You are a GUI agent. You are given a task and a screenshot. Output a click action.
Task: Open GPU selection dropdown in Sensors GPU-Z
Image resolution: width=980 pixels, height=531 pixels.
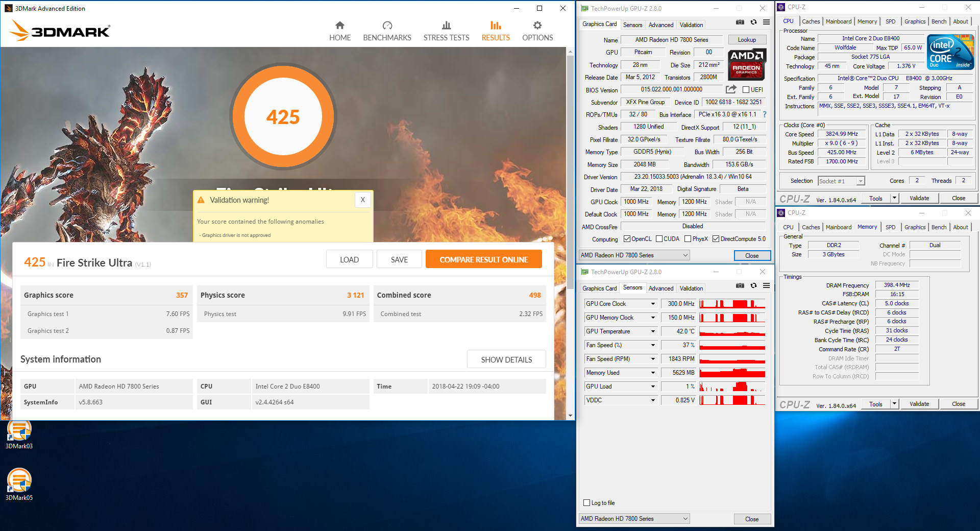point(634,519)
